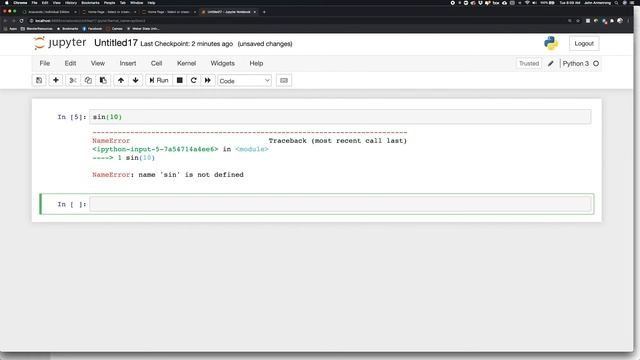Select the In [5] cell prompt
This screenshot has height=360, width=640.
72,117
